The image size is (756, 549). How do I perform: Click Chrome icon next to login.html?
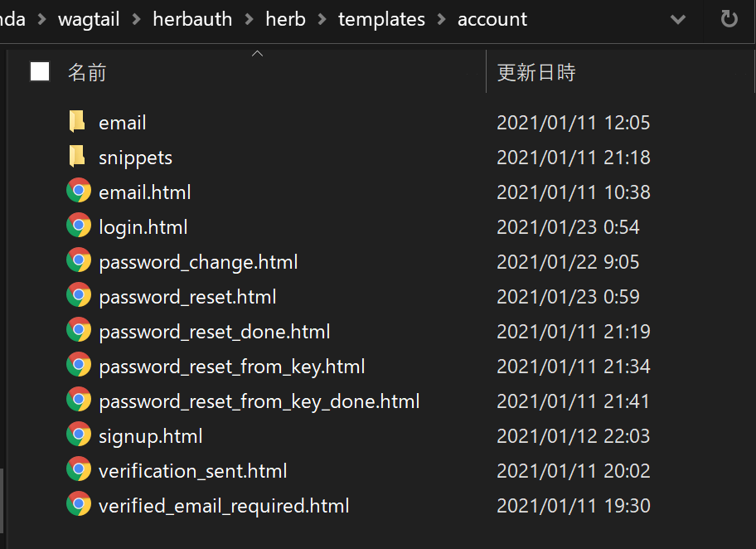(x=79, y=226)
